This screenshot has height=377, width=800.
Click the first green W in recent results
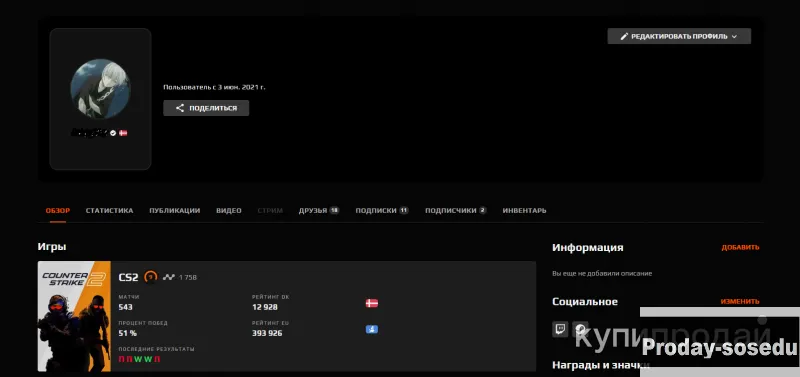click(137, 360)
